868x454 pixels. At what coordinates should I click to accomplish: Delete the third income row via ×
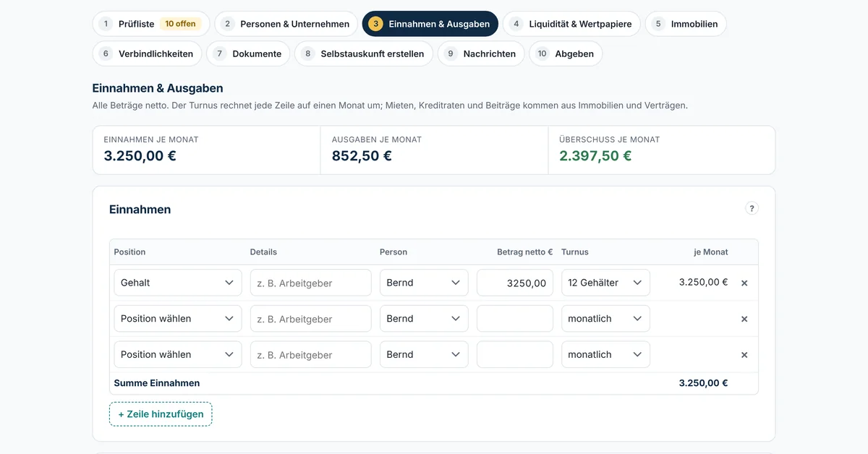(x=744, y=355)
